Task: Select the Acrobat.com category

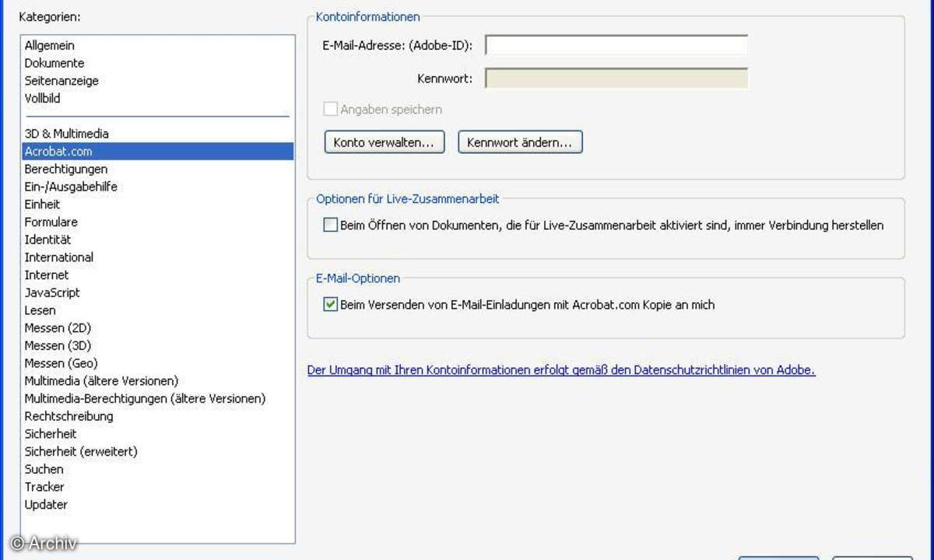Action: (x=158, y=152)
